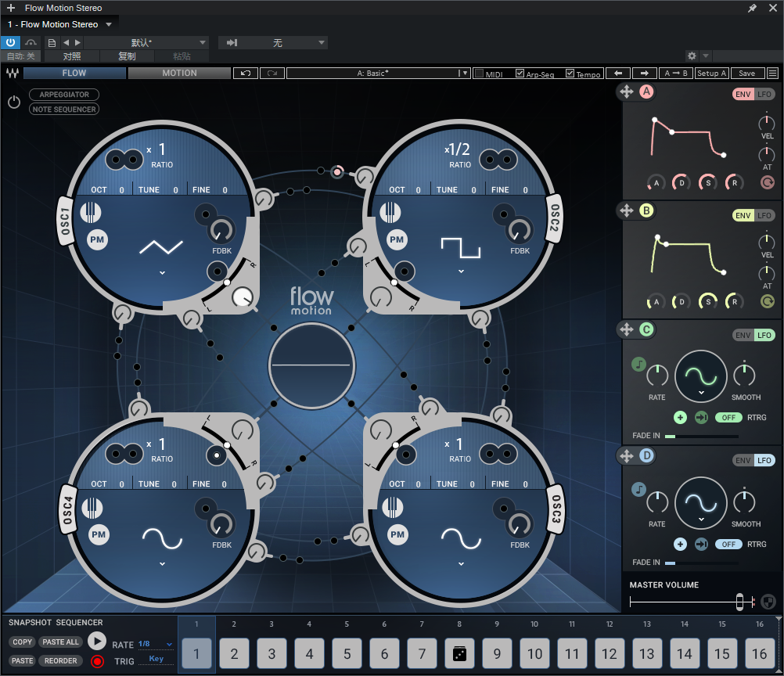Click the shield icon beside master volume
Screen dimensions: 784x676
(x=768, y=602)
